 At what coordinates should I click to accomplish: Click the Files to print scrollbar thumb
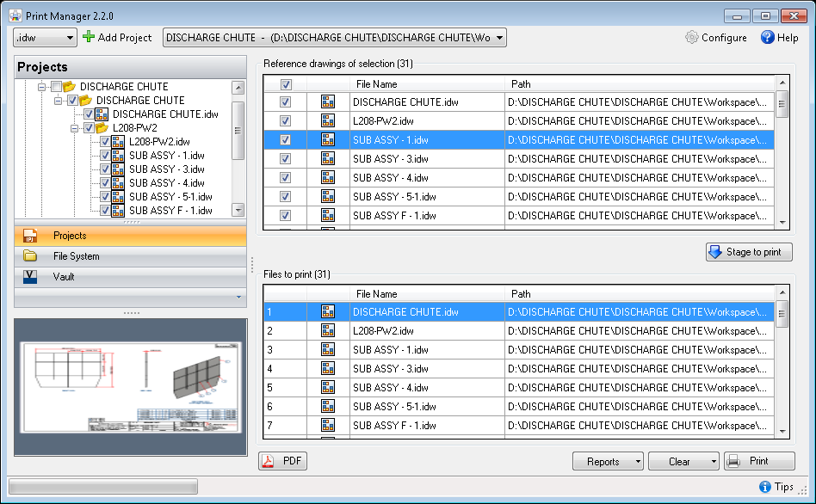[782, 314]
